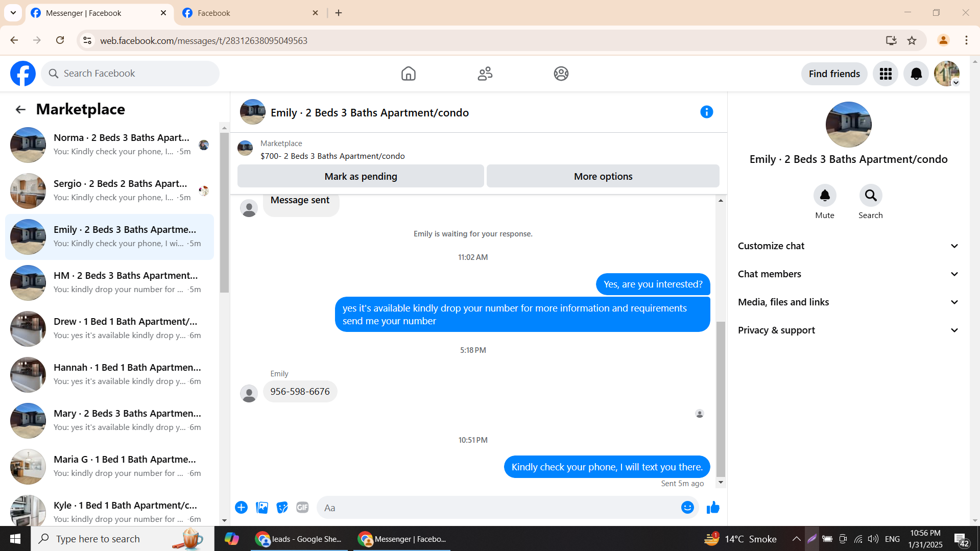Viewport: 980px width, 551px height.
Task: Focus the Windows taskbar search box
Action: point(123,539)
